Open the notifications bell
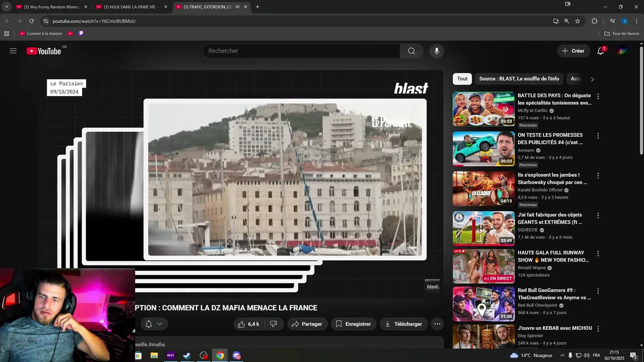The height and width of the screenshot is (362, 644). click(601, 51)
